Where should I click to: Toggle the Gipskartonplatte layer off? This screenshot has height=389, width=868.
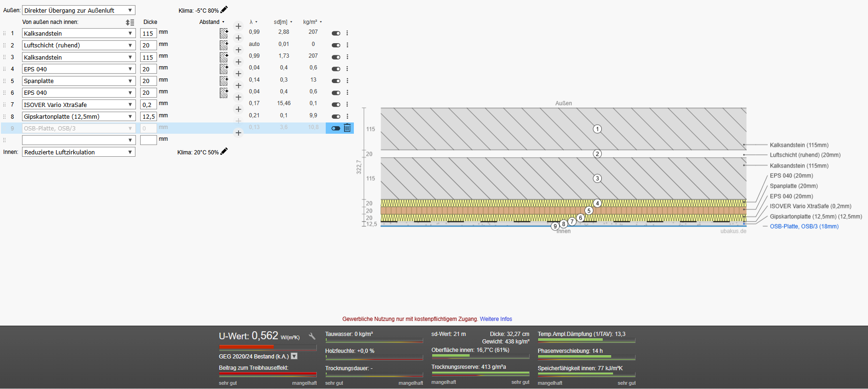(x=336, y=116)
